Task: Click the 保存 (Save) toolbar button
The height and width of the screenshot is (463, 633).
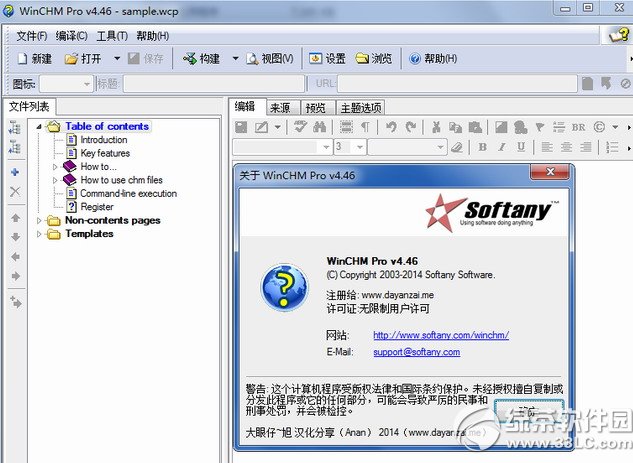Action: 146,59
